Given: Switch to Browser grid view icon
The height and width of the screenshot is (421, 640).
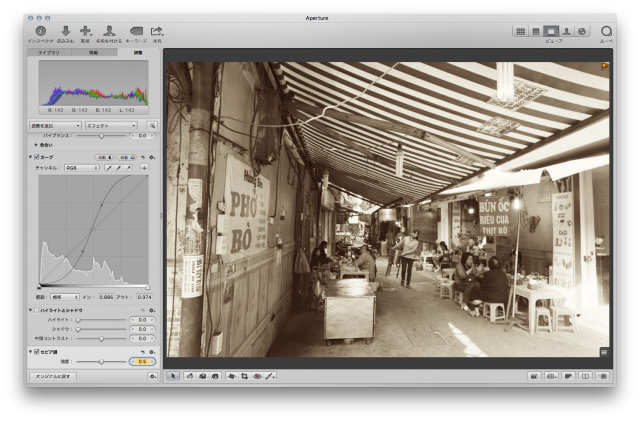Looking at the screenshot, I should 520,31.
